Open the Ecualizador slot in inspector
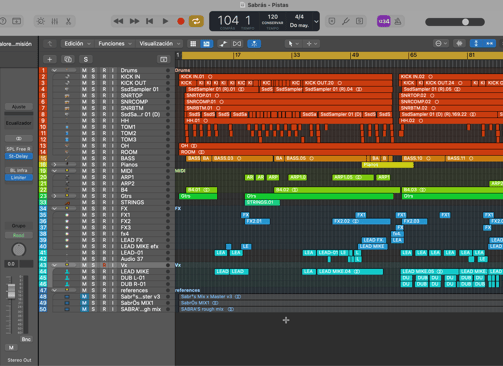 [x=19, y=123]
